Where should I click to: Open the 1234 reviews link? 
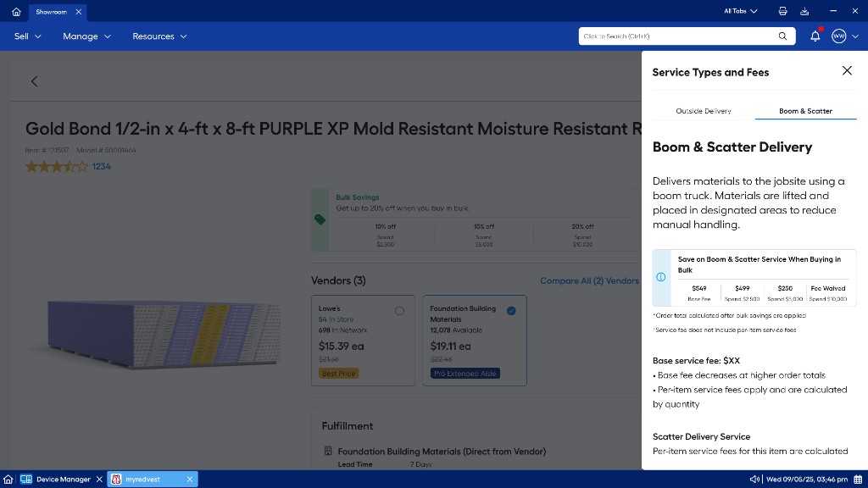(x=102, y=166)
